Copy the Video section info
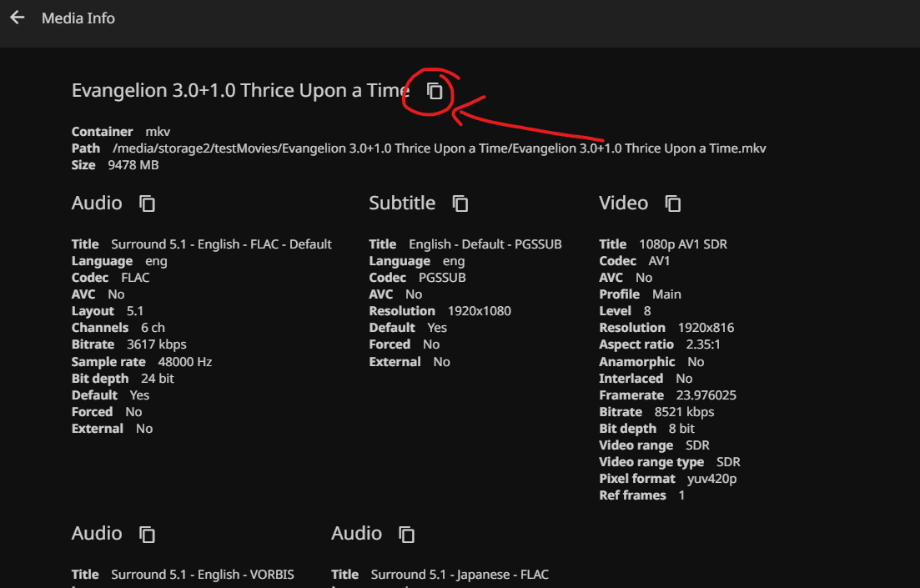The height and width of the screenshot is (588, 920). point(673,204)
